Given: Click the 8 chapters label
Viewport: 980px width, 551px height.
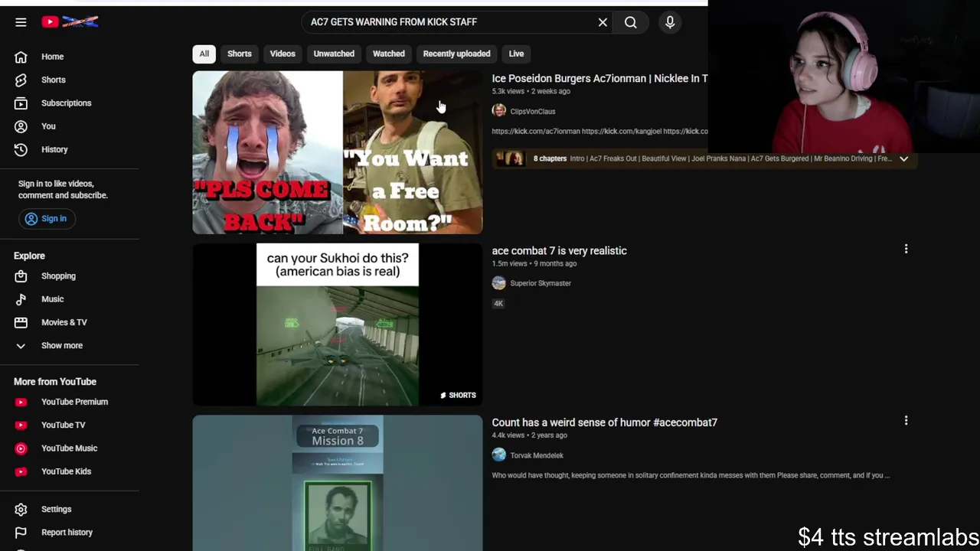Looking at the screenshot, I should [550, 158].
